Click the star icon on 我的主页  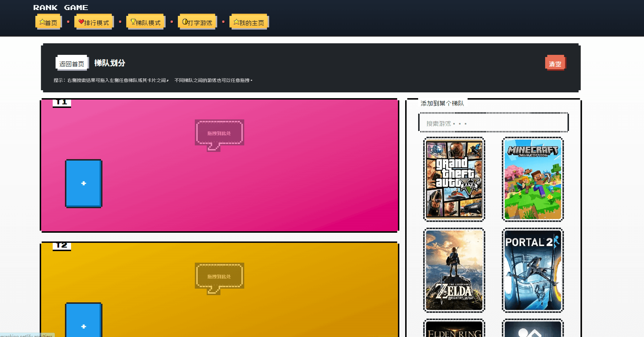pyautogui.click(x=236, y=22)
